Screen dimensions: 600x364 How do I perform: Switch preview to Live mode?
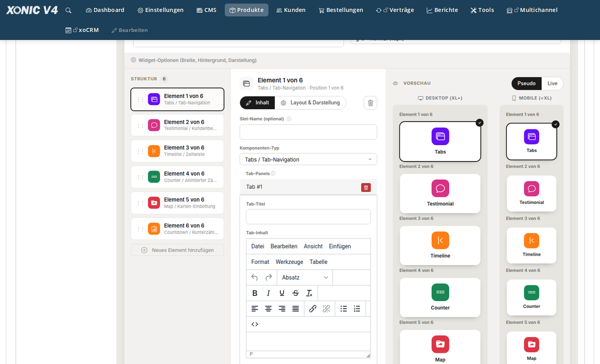(552, 84)
